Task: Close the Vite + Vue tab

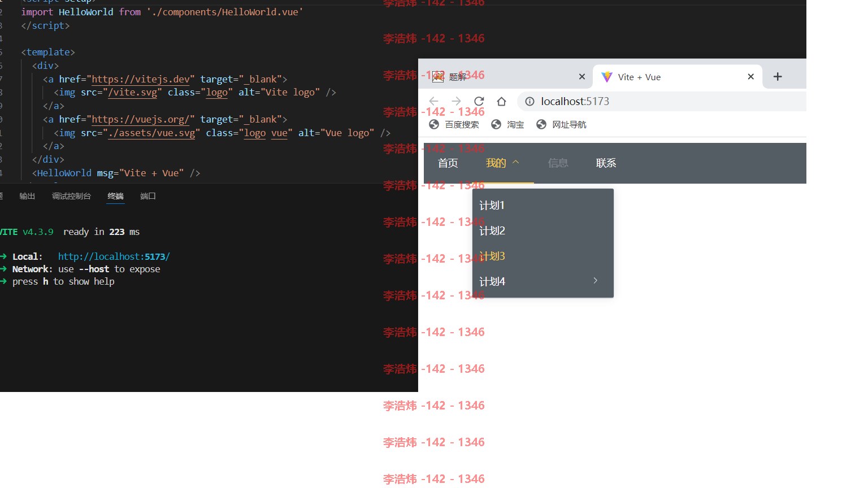Action: [x=751, y=77]
